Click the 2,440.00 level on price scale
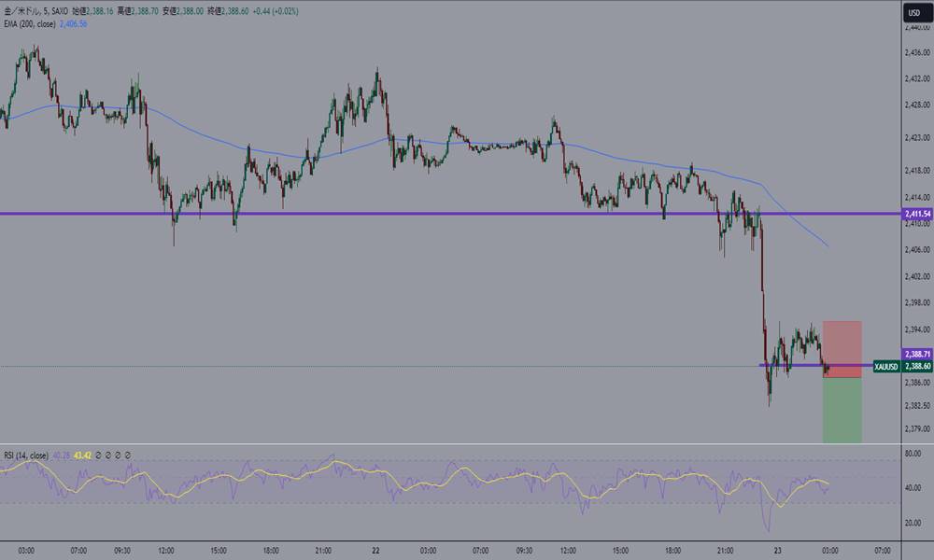The width and height of the screenshot is (934, 560). (x=917, y=29)
